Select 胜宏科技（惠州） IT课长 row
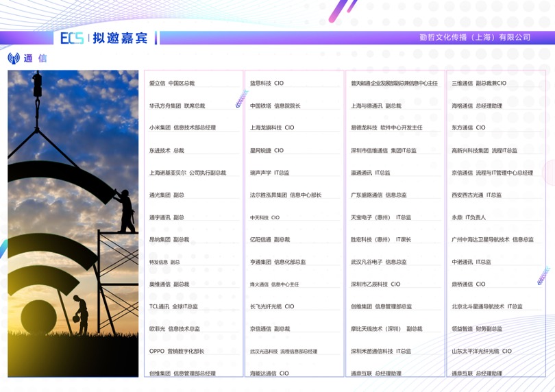 [381, 239]
